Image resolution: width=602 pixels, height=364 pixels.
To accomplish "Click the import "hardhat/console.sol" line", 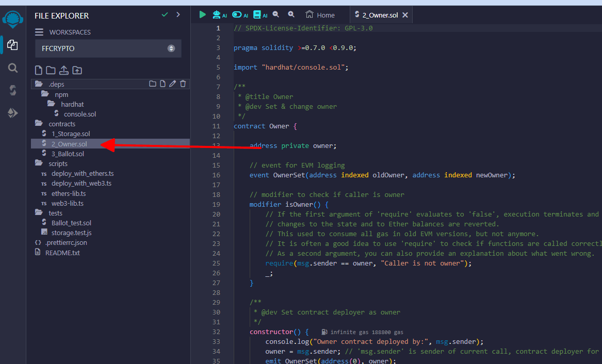I will [x=291, y=68].
